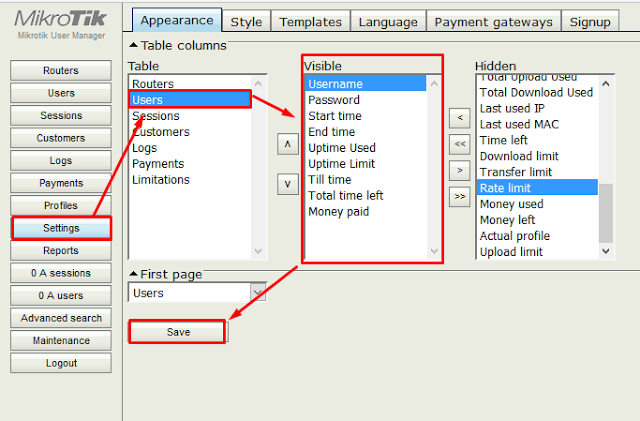This screenshot has height=421, width=640.
Task: Collapse the First page section
Action: click(134, 274)
